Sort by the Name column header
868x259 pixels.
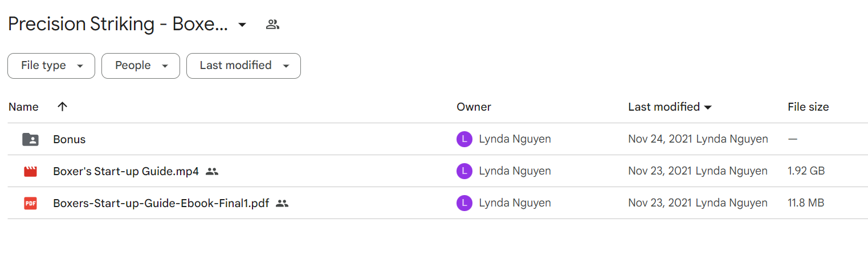pos(24,107)
